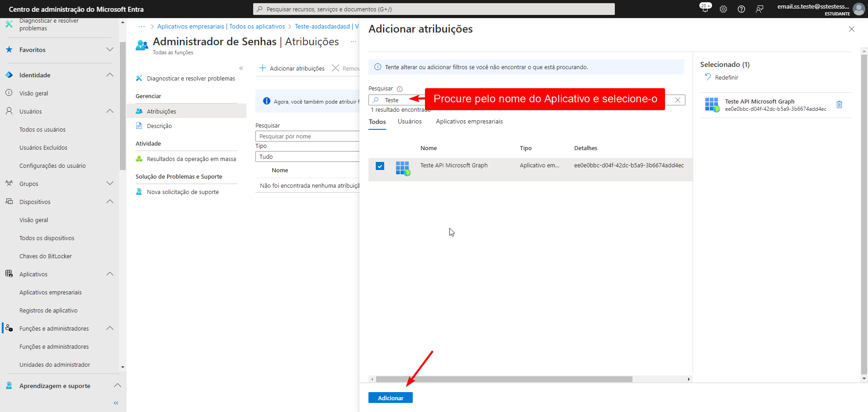
Task: Open Todos os usuários in sidebar
Action: [42, 129]
